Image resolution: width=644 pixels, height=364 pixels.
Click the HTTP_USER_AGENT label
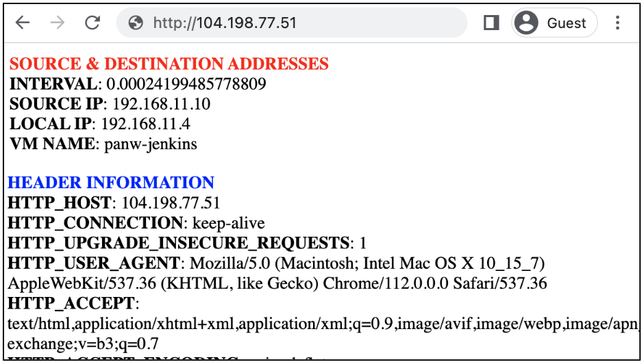(94, 263)
